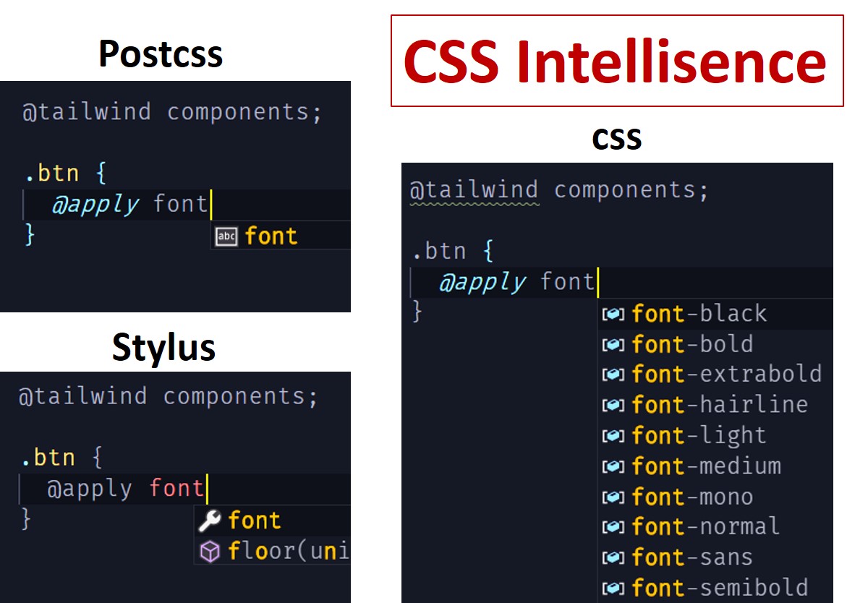Choose font-extrabold from the autocomplete list
868x603 pixels.
tap(715, 375)
